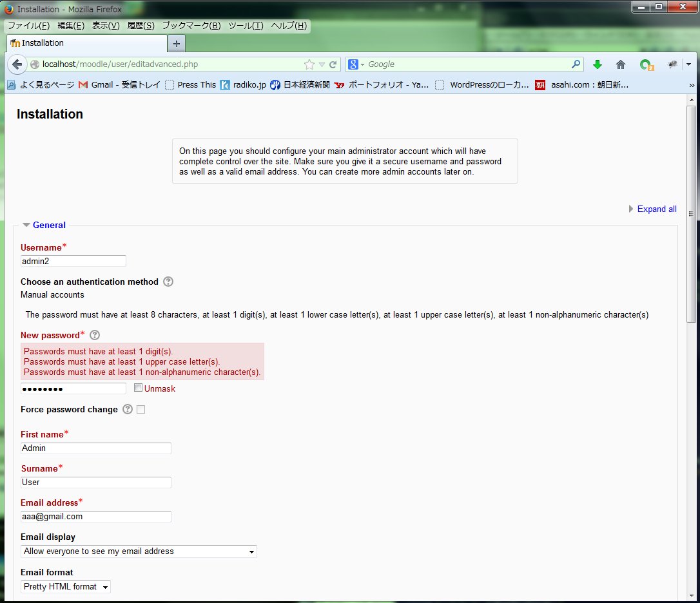This screenshot has height=603, width=700.
Task: Open the downloads green arrow icon
Action: click(598, 64)
